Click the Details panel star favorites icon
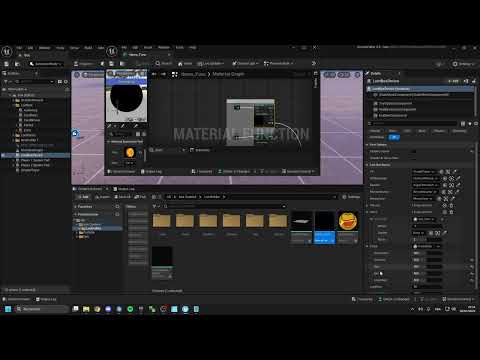Screen dimensions: 480x360 click(x=470, y=124)
